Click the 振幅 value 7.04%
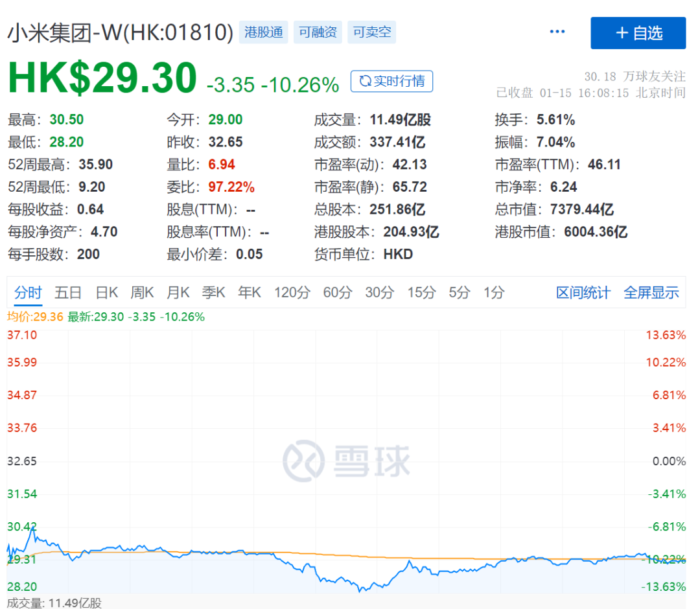Viewport: 700px width, 609px height. pyautogui.click(x=555, y=142)
